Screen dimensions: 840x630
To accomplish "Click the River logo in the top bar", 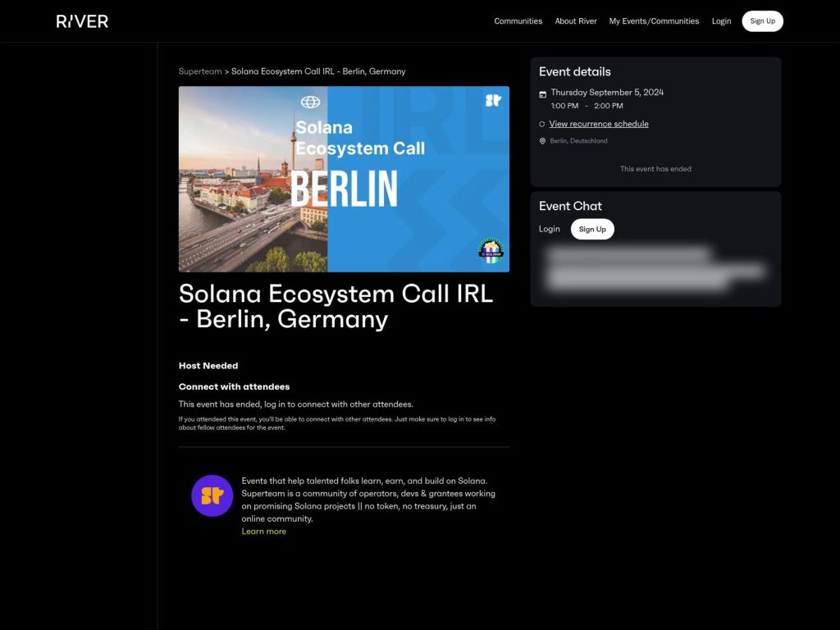I will coord(81,21).
